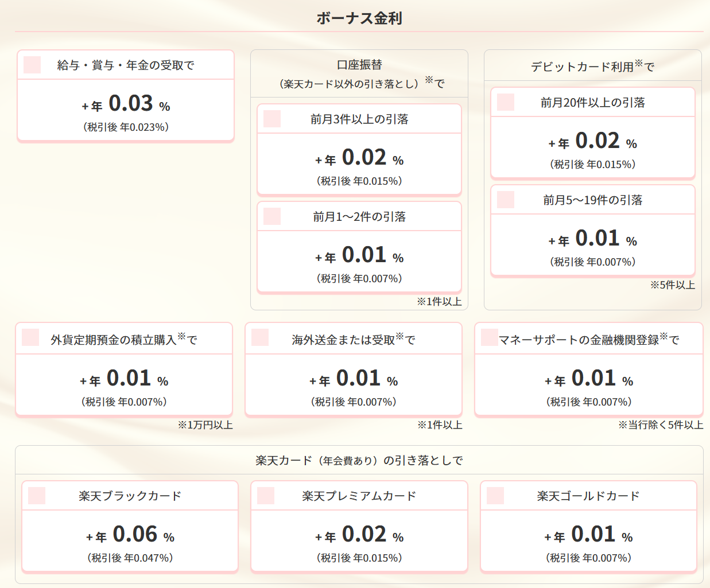The width and height of the screenshot is (710, 588).
Task: Click 前月3件以上の引落 label text
Action: (x=359, y=119)
